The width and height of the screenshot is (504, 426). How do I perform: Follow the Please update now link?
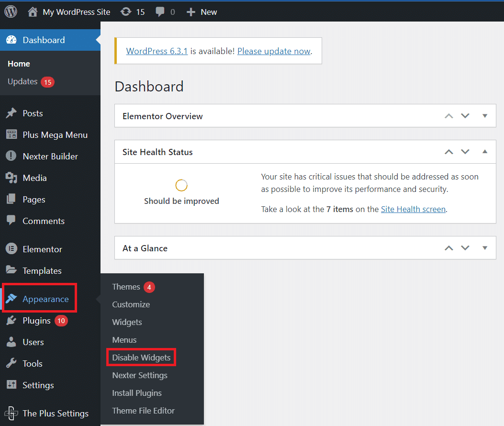[x=273, y=51]
